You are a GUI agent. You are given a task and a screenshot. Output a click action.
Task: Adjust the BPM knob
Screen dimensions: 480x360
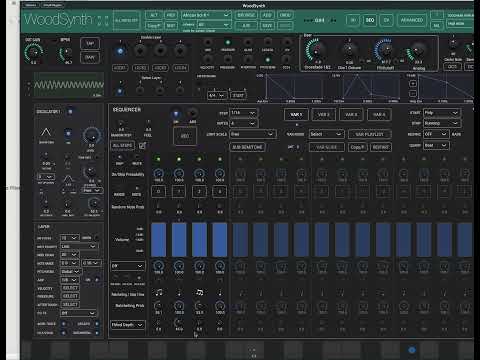click(66, 53)
